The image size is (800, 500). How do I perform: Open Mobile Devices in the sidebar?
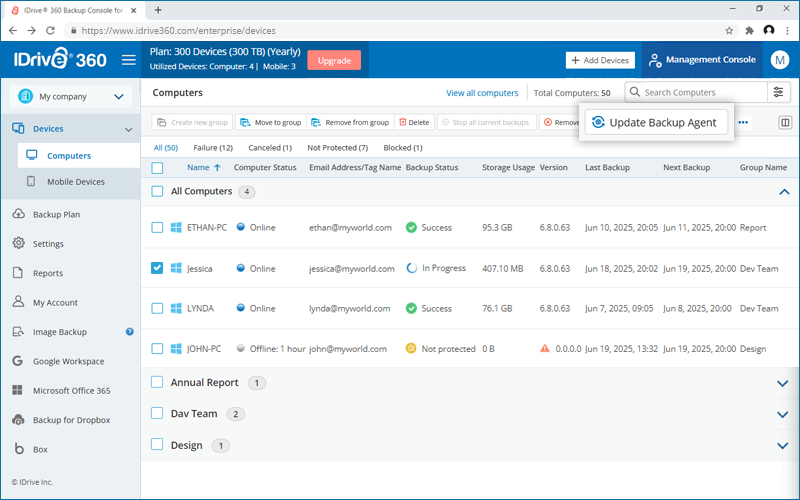(76, 182)
